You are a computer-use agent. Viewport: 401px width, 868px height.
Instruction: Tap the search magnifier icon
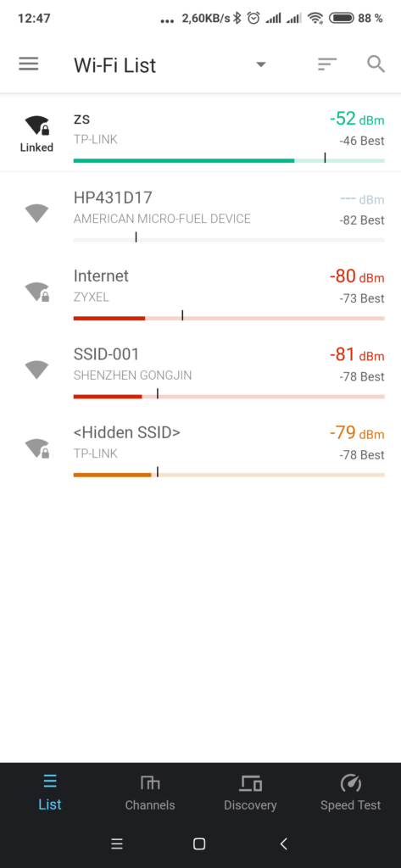[x=376, y=64]
